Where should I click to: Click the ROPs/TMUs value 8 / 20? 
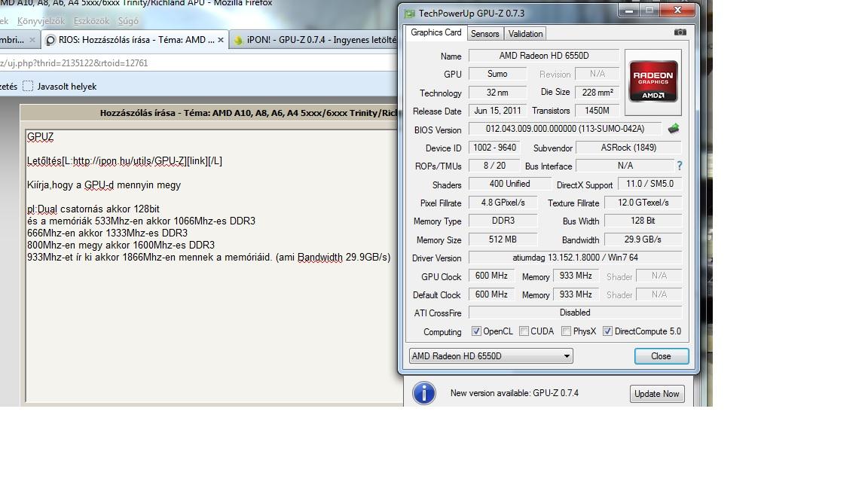click(494, 166)
